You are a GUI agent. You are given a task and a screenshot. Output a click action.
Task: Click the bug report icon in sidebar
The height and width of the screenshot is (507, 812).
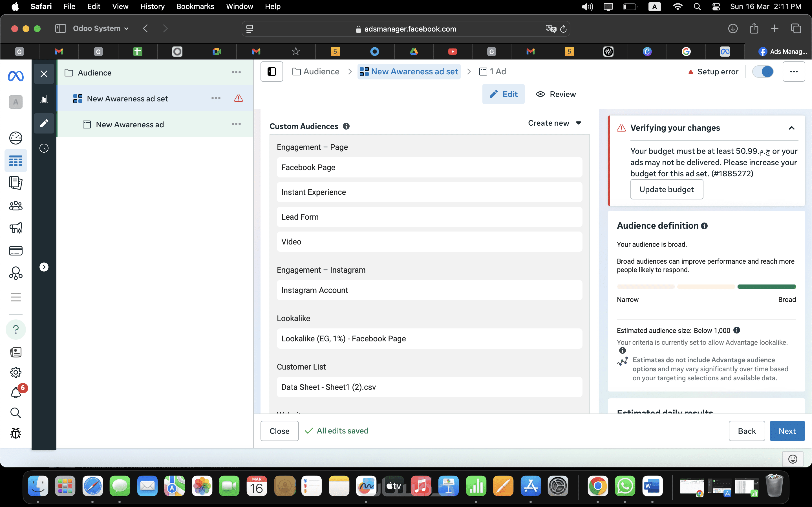click(x=16, y=433)
